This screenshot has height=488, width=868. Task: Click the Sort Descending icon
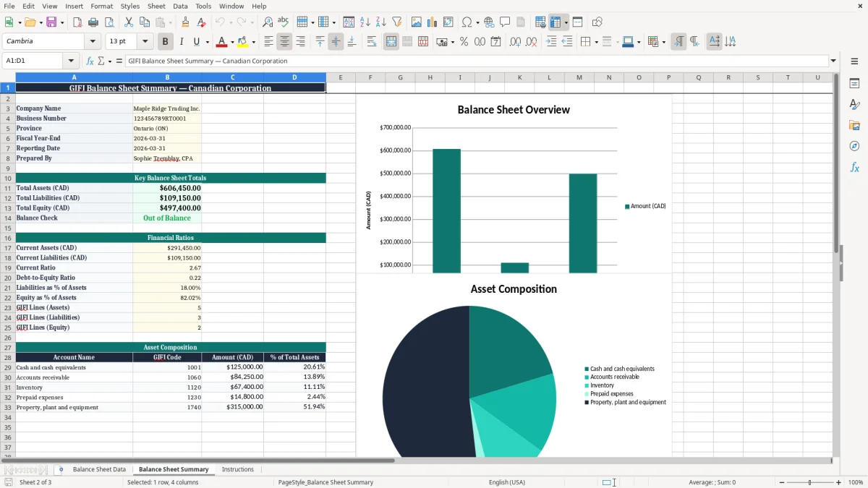[380, 22]
